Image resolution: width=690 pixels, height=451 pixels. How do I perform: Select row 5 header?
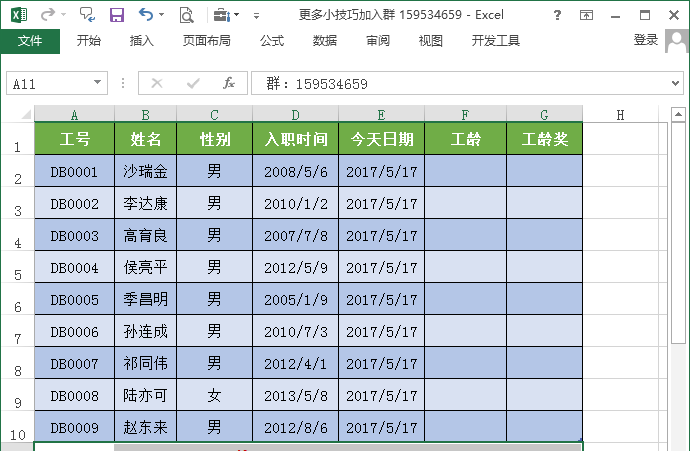[18, 267]
